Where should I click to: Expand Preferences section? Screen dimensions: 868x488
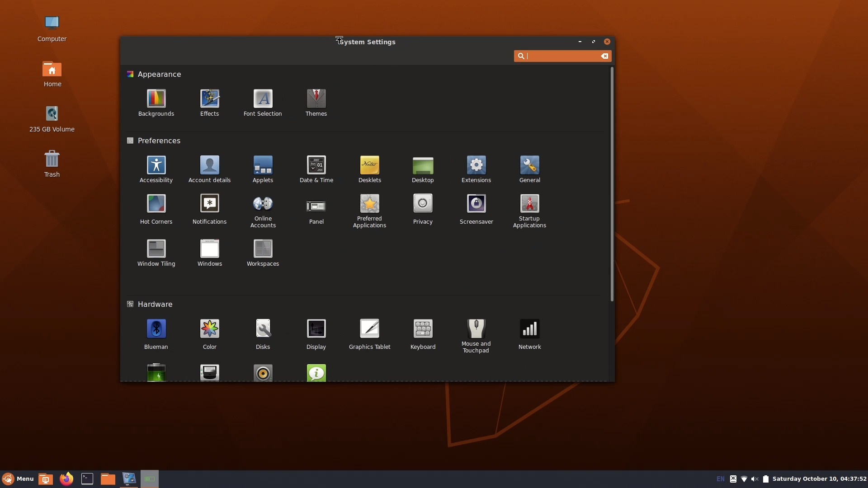(x=159, y=140)
